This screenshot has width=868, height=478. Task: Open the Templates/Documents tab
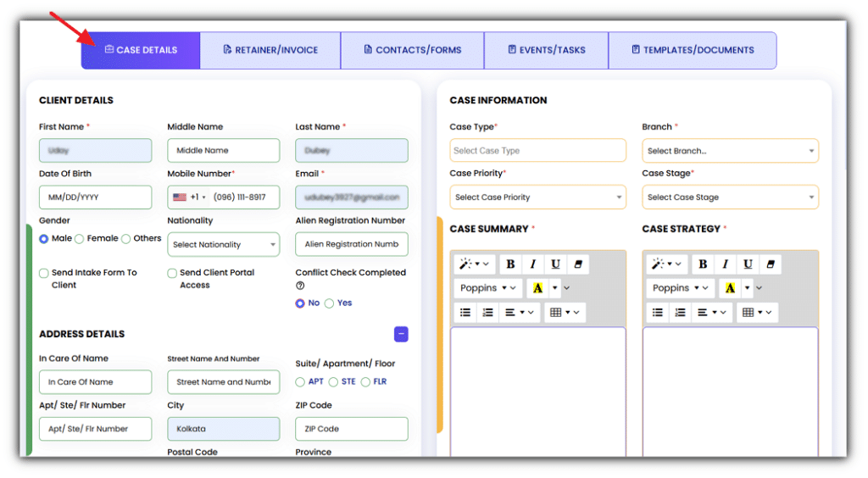(x=693, y=50)
